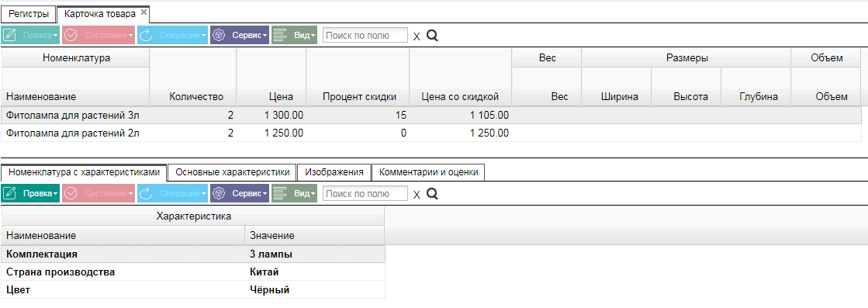
Task: Click top magnifier search icon
Action: tap(432, 36)
